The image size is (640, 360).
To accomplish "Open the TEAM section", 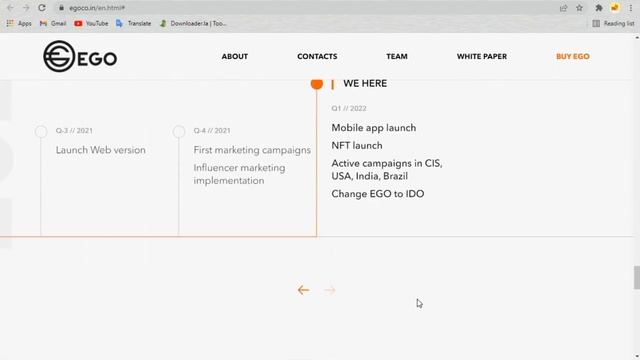I will point(397,56).
